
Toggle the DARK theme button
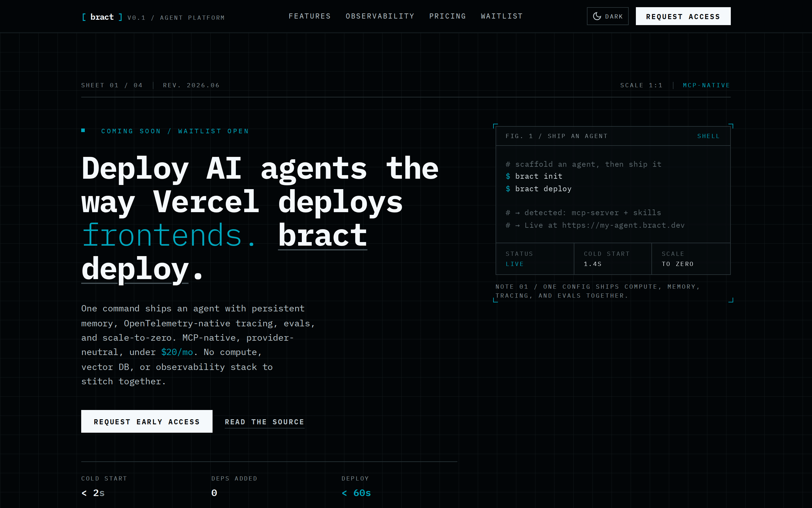coord(608,16)
